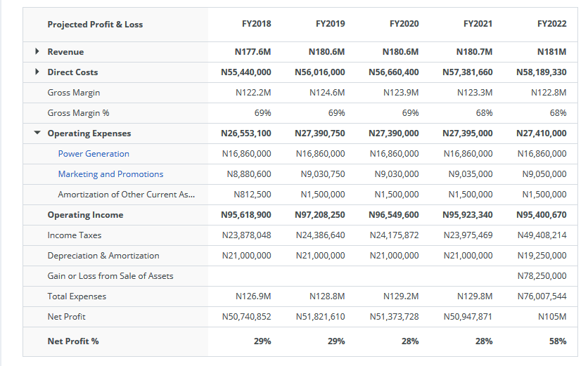
Task: Select the Depreciation & Amortization row label
Action: [103, 256]
